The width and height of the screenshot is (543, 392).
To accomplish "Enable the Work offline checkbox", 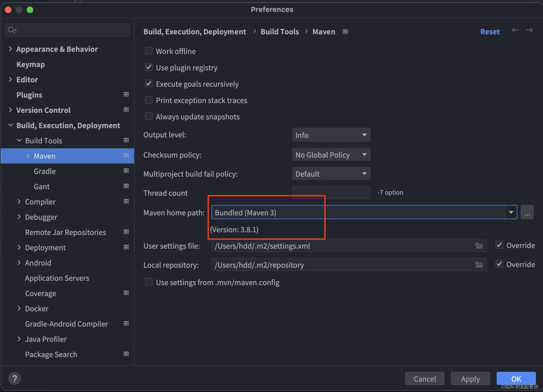I will (149, 51).
